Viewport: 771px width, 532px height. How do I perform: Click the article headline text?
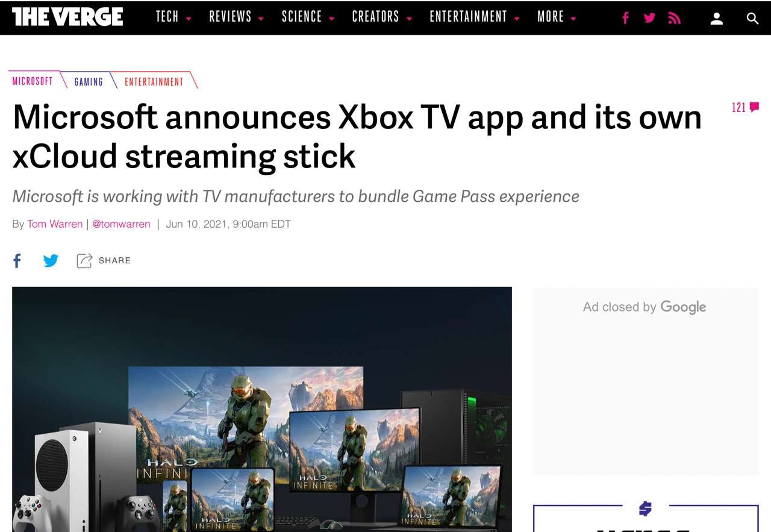coord(357,136)
